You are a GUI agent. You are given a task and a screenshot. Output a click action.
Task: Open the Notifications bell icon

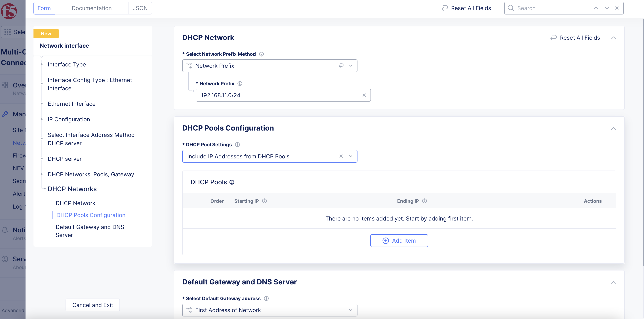5,230
